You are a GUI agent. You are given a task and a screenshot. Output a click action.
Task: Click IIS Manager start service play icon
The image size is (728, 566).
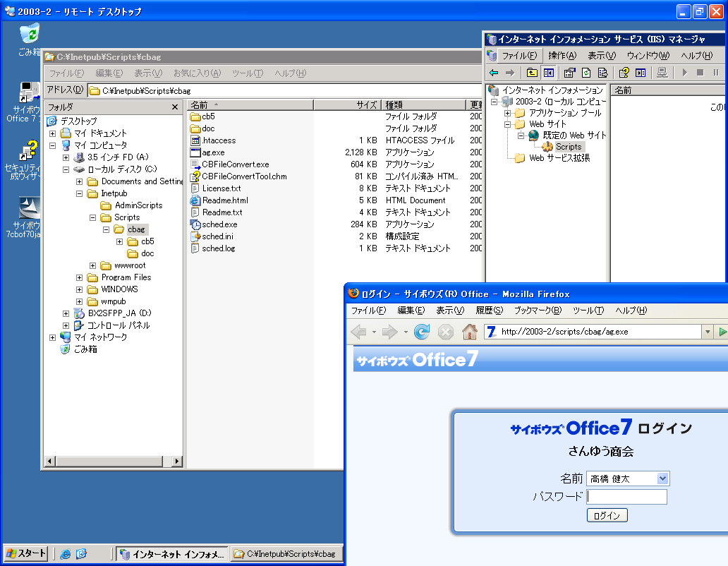[684, 73]
